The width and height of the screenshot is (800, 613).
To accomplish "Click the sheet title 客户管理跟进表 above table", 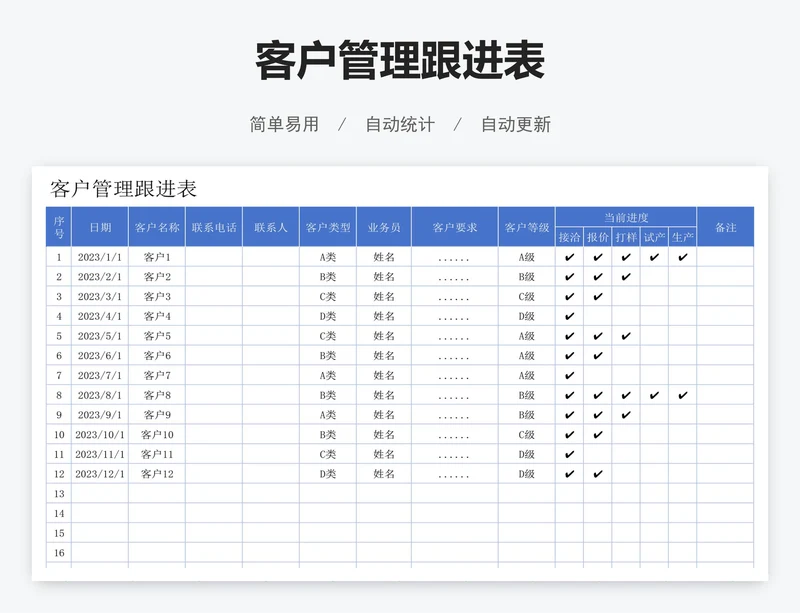I will (123, 189).
